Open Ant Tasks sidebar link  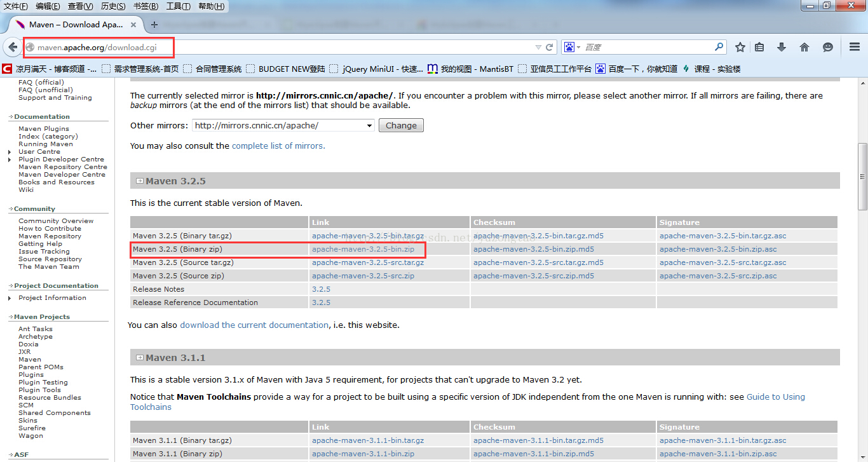pos(36,329)
